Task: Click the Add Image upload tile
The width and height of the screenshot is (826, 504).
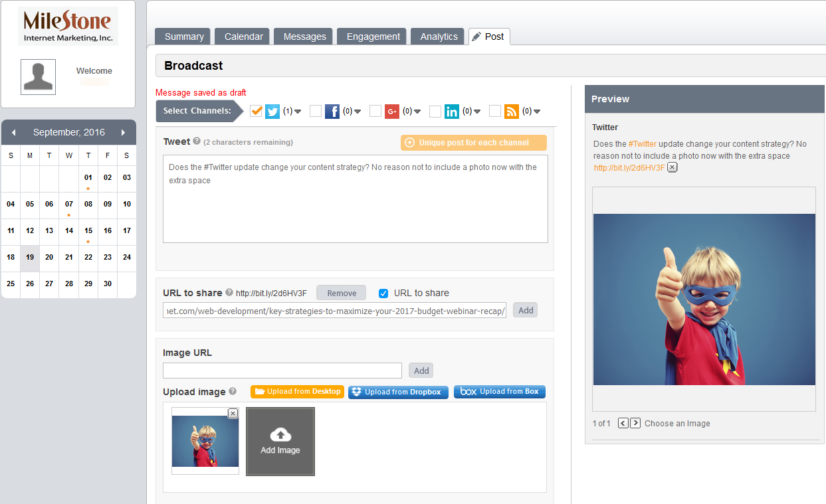Action: pyautogui.click(x=280, y=442)
